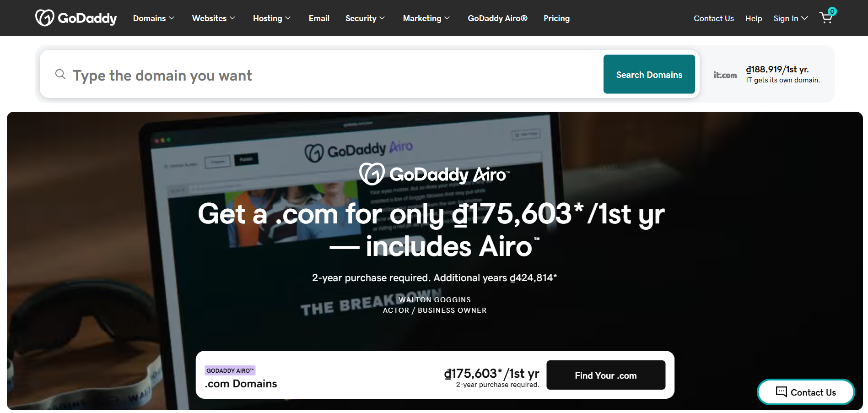
Task: Expand the Websites dropdown menu
Action: pyautogui.click(x=214, y=18)
